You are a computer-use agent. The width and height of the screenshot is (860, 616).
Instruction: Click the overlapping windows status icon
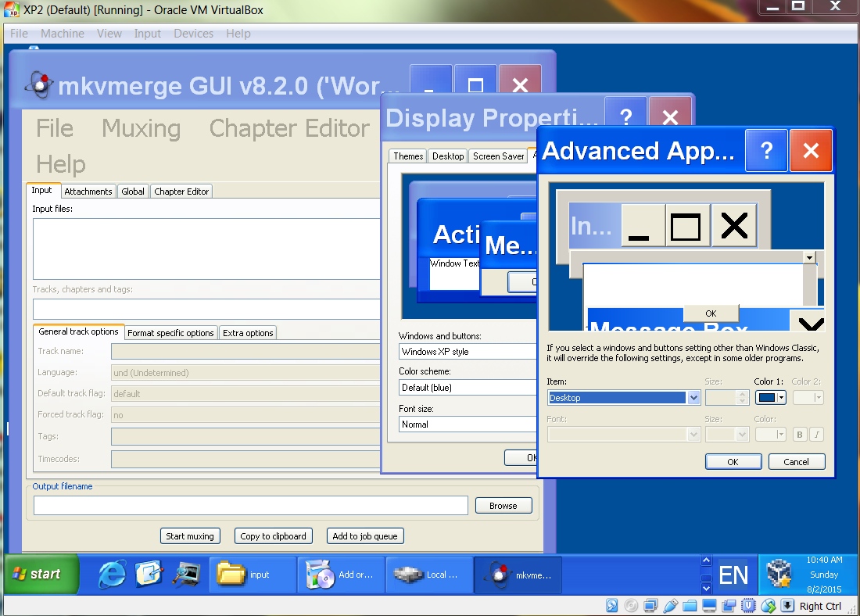pos(729,606)
